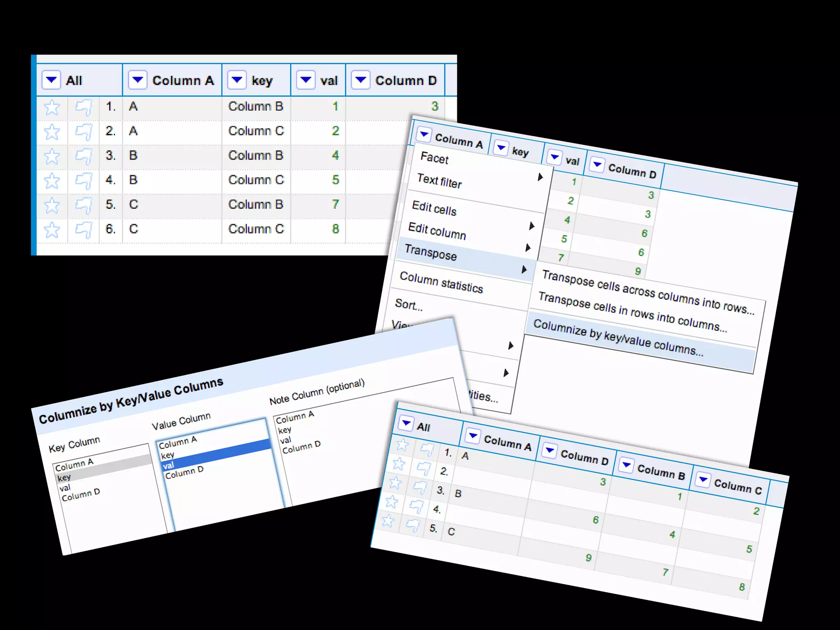Flag row 2 in the top table
Image resolution: width=840 pixels, height=630 pixels.
click(x=84, y=132)
